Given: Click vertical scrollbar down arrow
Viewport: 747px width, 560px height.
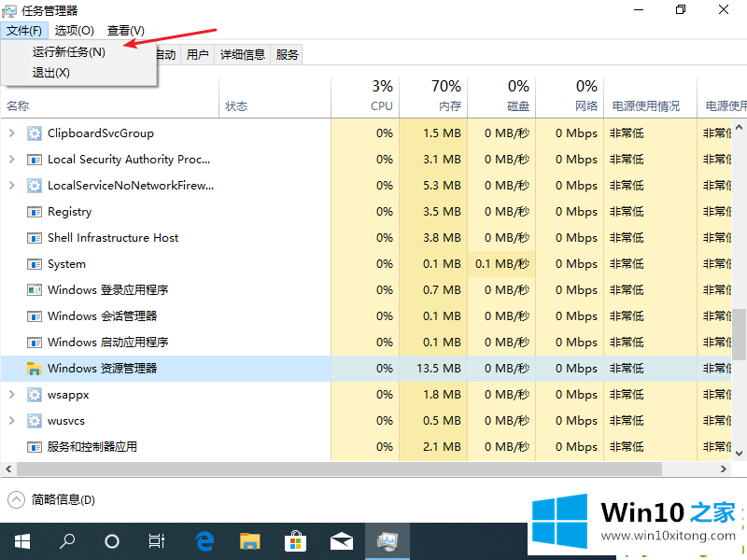Looking at the screenshot, I should coord(739,454).
